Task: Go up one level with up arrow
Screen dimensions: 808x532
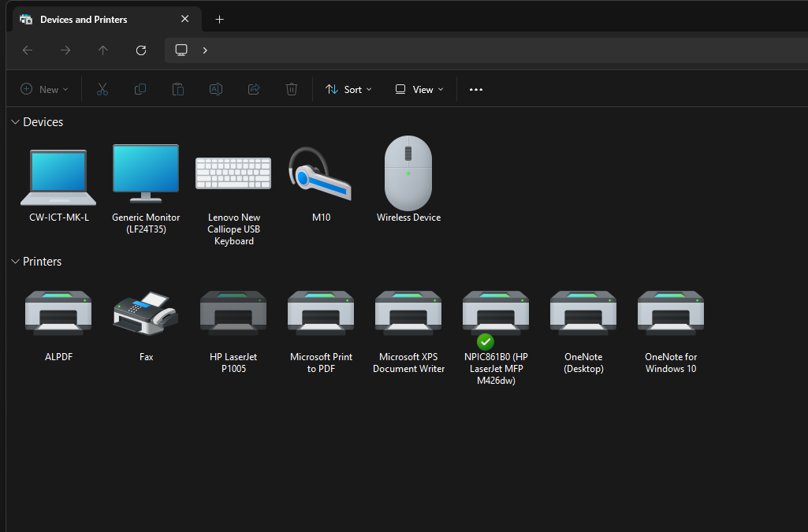Action: (103, 50)
